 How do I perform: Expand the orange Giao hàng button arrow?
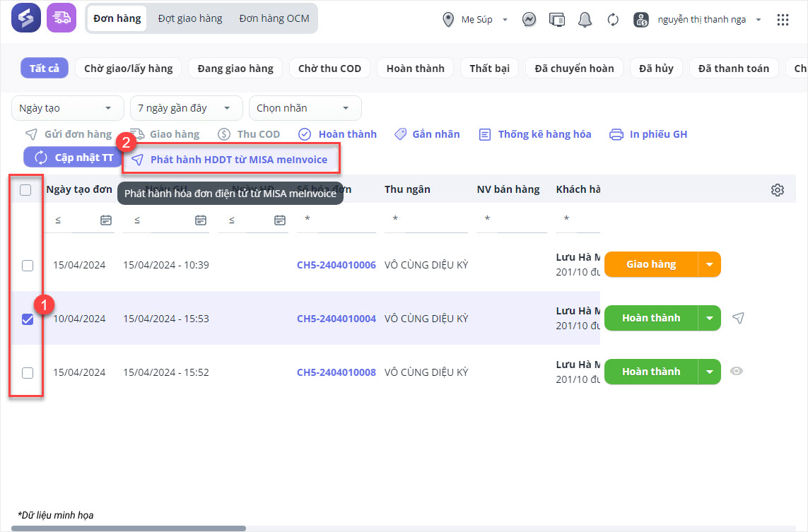point(710,265)
